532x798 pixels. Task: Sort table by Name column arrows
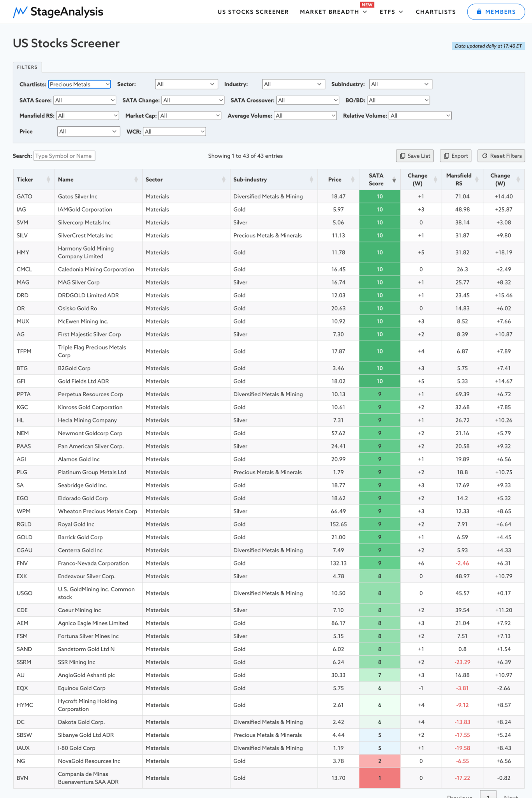[x=136, y=180]
